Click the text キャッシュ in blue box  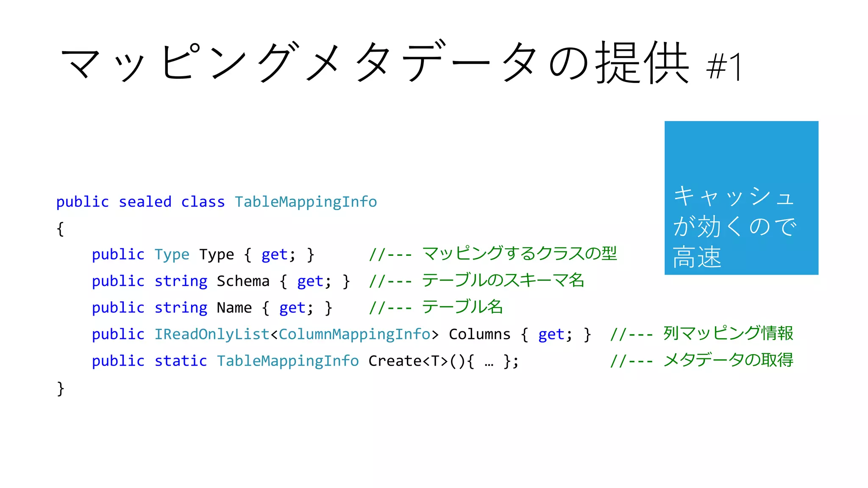pyautogui.click(x=734, y=197)
